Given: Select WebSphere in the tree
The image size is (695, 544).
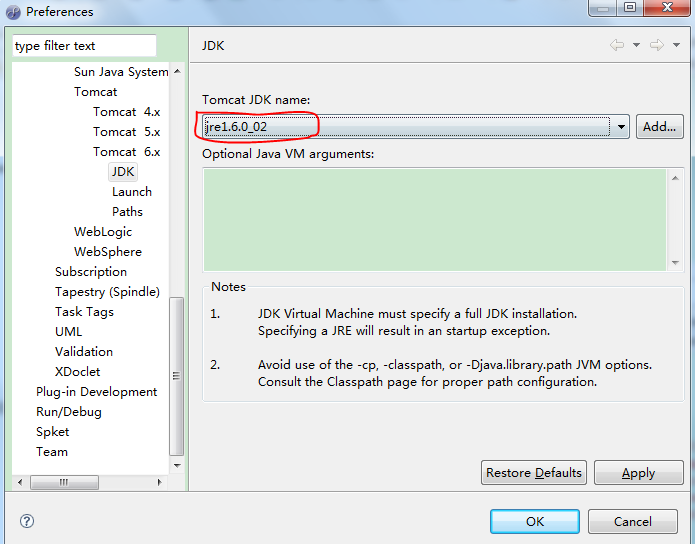Looking at the screenshot, I should [x=108, y=251].
